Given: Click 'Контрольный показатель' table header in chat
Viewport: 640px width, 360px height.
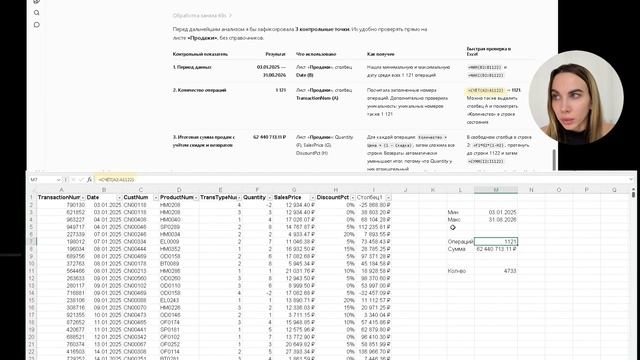Looking at the screenshot, I should tap(200, 54).
